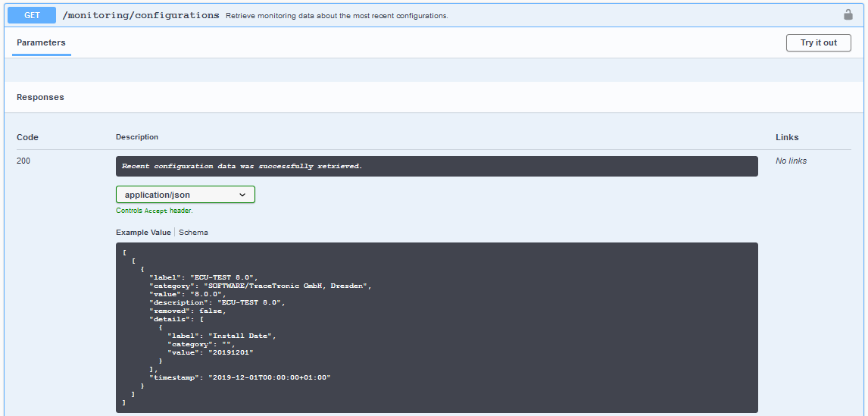Viewport: 868px width, 416px height.
Task: Click the 'Recent configuration data' response description
Action: 242,166
